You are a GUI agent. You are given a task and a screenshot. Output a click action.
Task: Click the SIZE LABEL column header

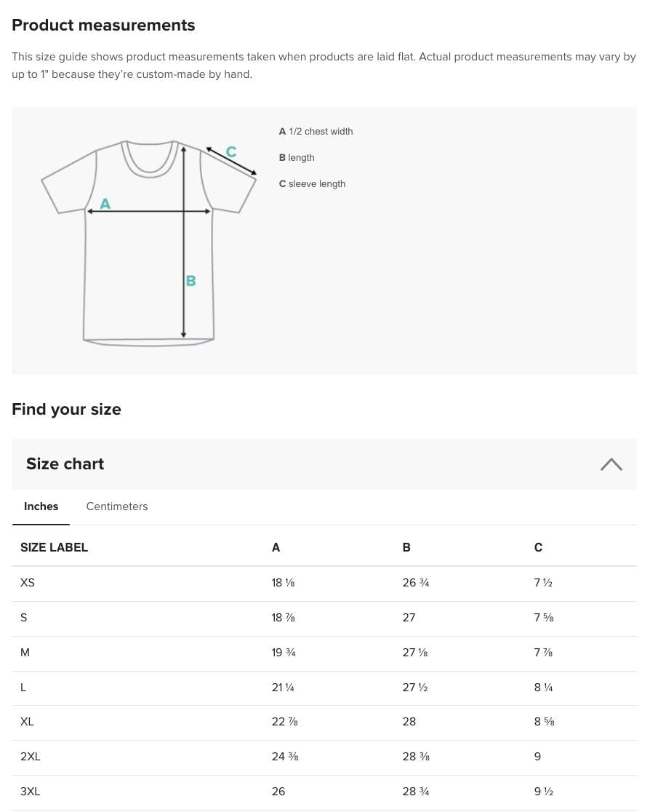[54, 547]
